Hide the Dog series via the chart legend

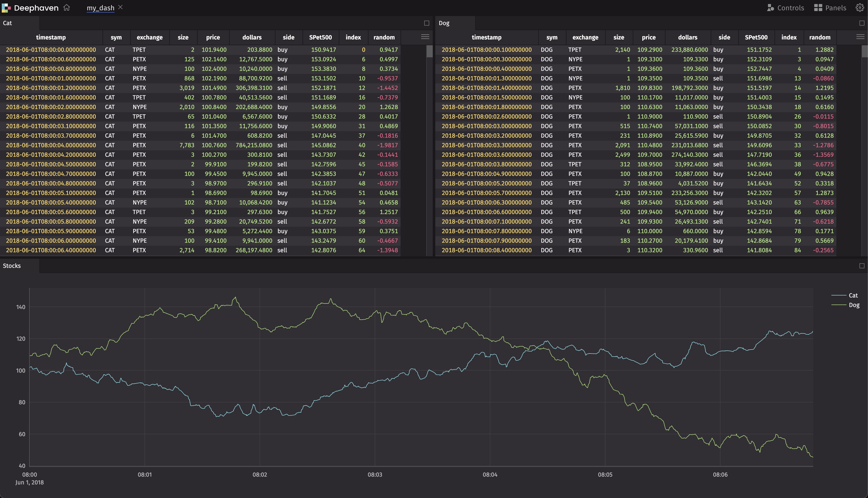[x=853, y=305]
